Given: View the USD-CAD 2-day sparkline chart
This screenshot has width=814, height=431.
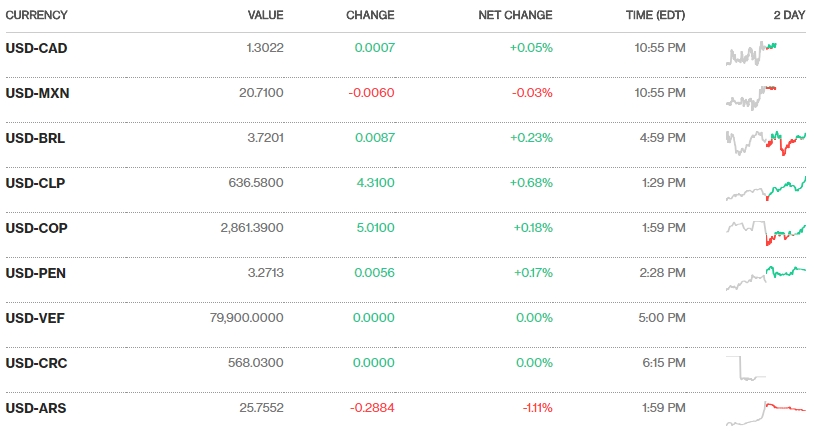Looking at the screenshot, I should tap(752, 52).
